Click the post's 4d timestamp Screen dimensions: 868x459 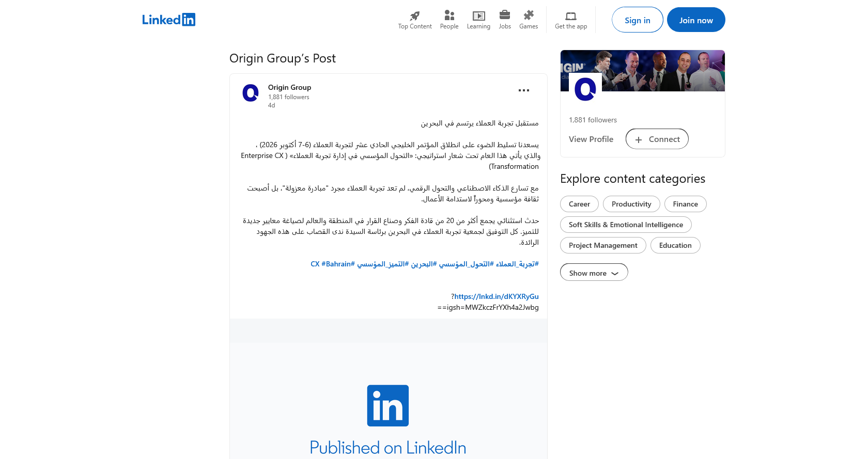pyautogui.click(x=271, y=105)
